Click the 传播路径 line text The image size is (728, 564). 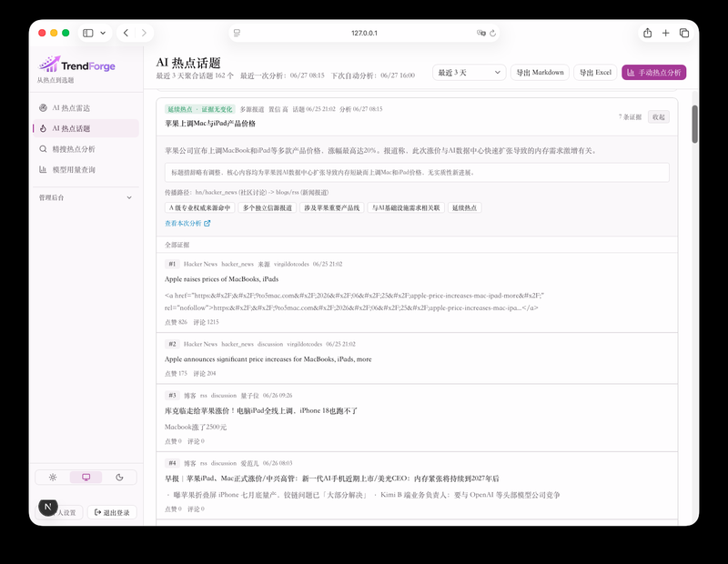coord(247,192)
